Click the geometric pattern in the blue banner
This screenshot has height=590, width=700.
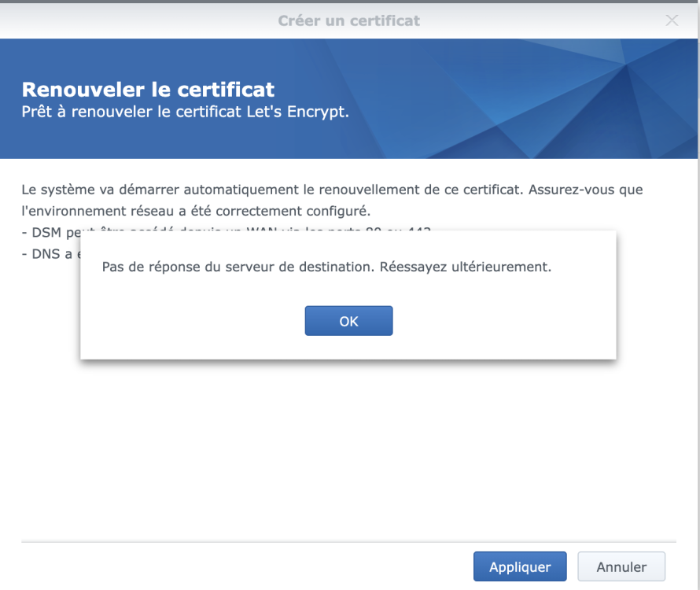point(551,98)
